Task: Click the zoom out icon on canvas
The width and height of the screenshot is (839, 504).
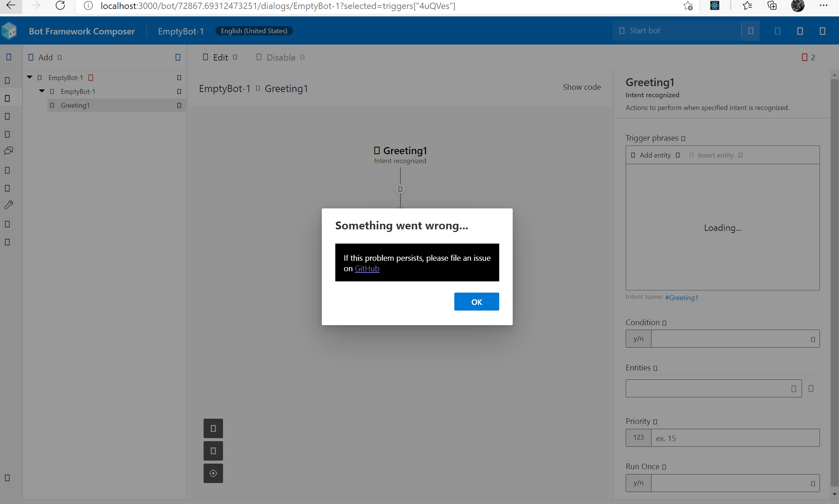Action: [x=213, y=450]
